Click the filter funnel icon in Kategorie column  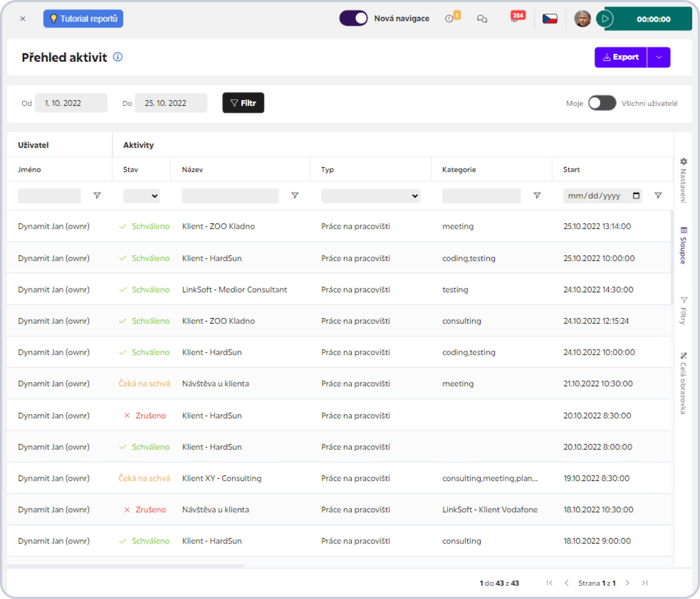pos(537,196)
